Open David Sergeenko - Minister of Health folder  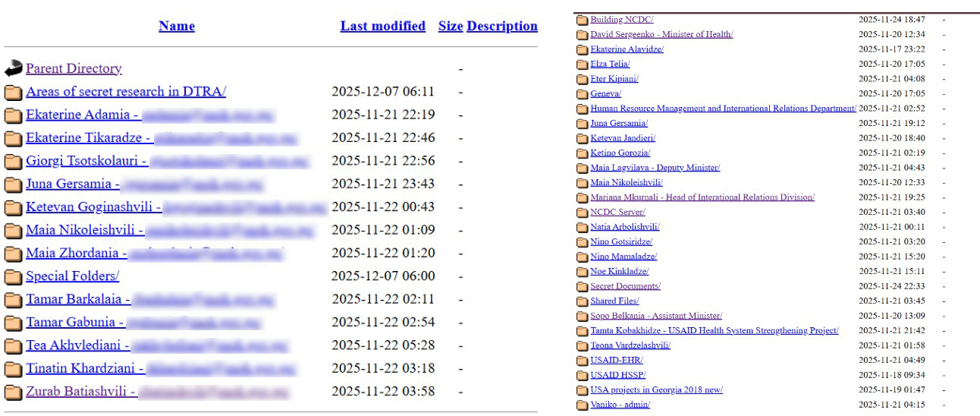tap(661, 36)
